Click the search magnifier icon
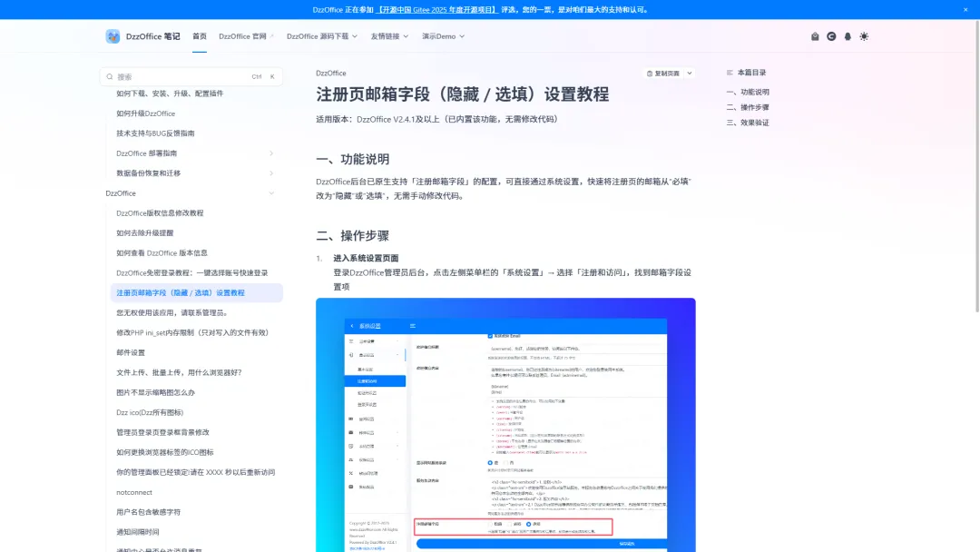This screenshot has width=980, height=552. tap(110, 76)
